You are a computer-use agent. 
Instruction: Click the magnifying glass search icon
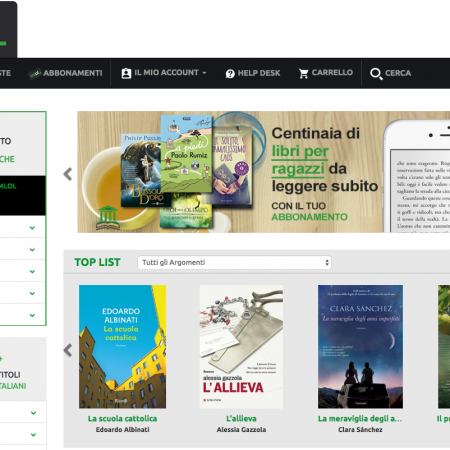[x=376, y=74]
